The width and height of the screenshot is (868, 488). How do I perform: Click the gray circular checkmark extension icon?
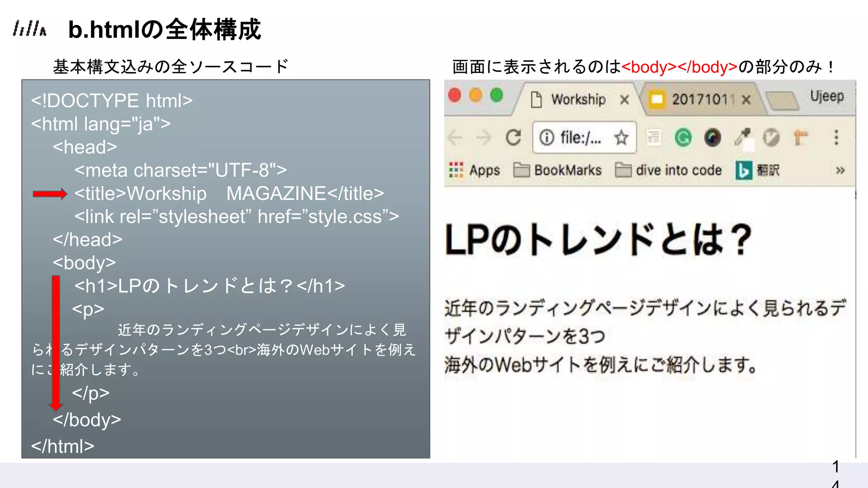pyautogui.click(x=771, y=138)
